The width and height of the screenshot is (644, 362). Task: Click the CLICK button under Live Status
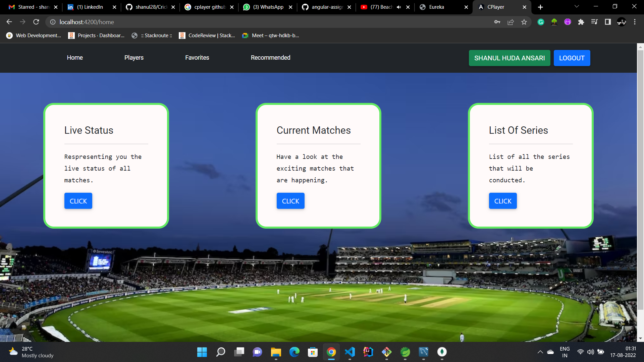click(x=78, y=201)
